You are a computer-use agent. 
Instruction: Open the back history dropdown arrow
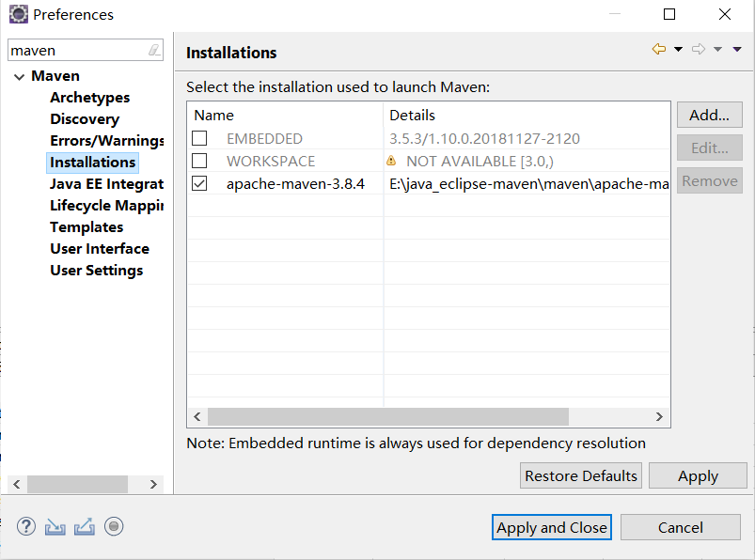click(x=678, y=50)
